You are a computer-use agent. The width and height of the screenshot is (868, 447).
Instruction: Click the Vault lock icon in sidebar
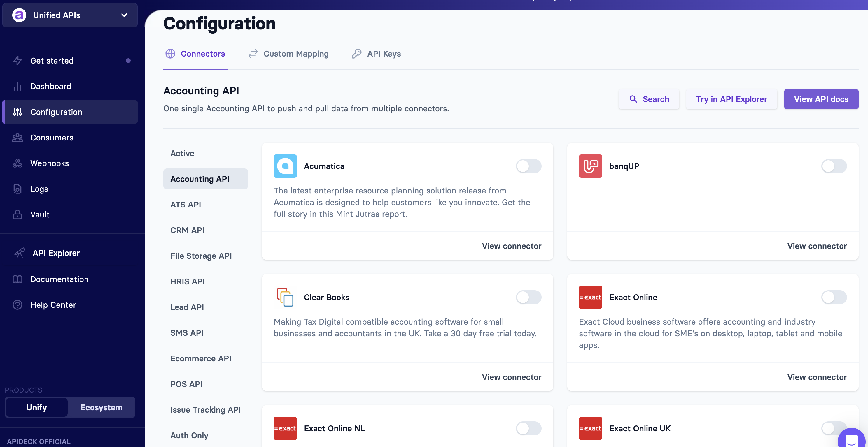(17, 214)
